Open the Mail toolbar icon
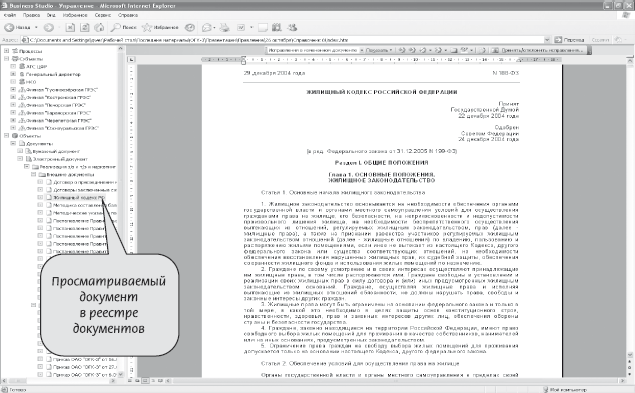This screenshot has height=393, width=635. (x=208, y=28)
